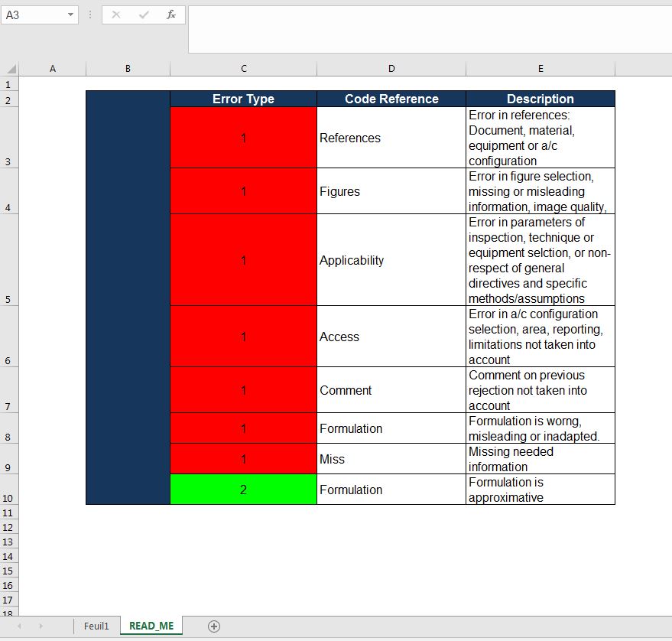Click the Insert Function fx icon

[x=171, y=15]
